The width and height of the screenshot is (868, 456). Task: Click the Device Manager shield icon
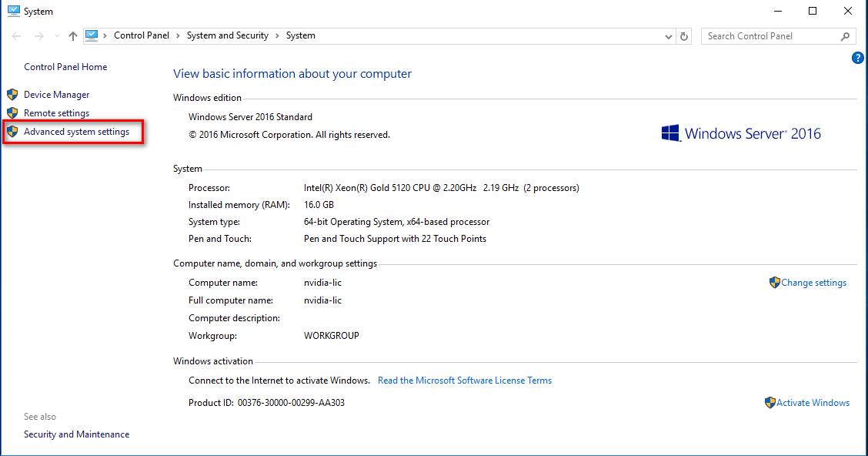point(12,95)
